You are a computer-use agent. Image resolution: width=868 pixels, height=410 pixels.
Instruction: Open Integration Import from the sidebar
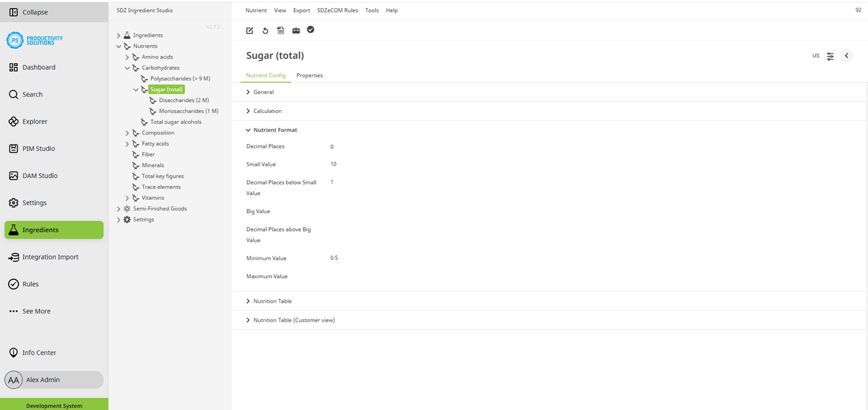click(51, 257)
